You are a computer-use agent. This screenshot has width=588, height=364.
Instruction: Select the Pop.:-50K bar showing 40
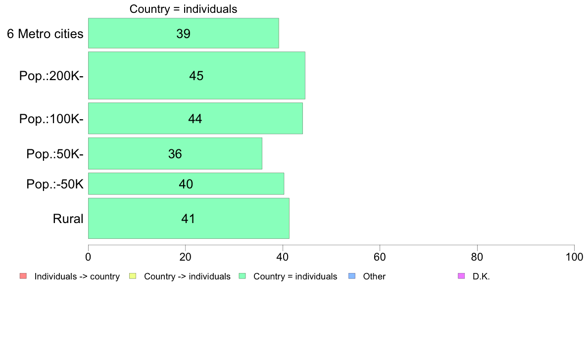(x=186, y=183)
